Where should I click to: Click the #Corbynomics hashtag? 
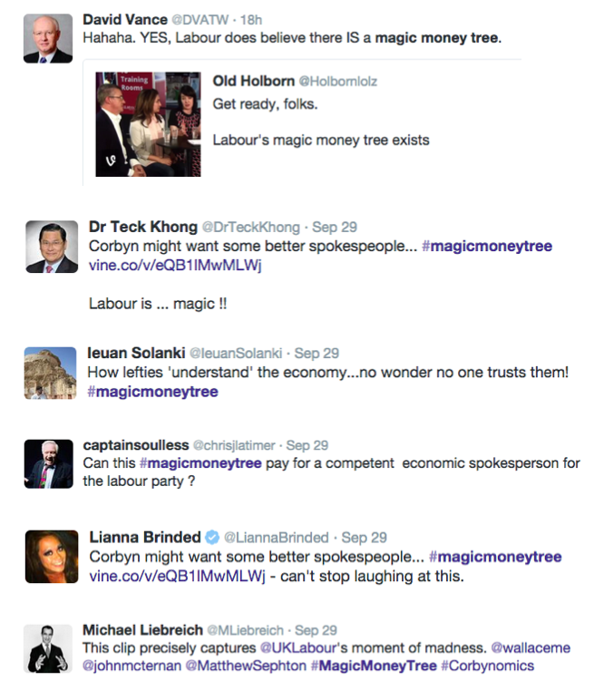point(488,666)
